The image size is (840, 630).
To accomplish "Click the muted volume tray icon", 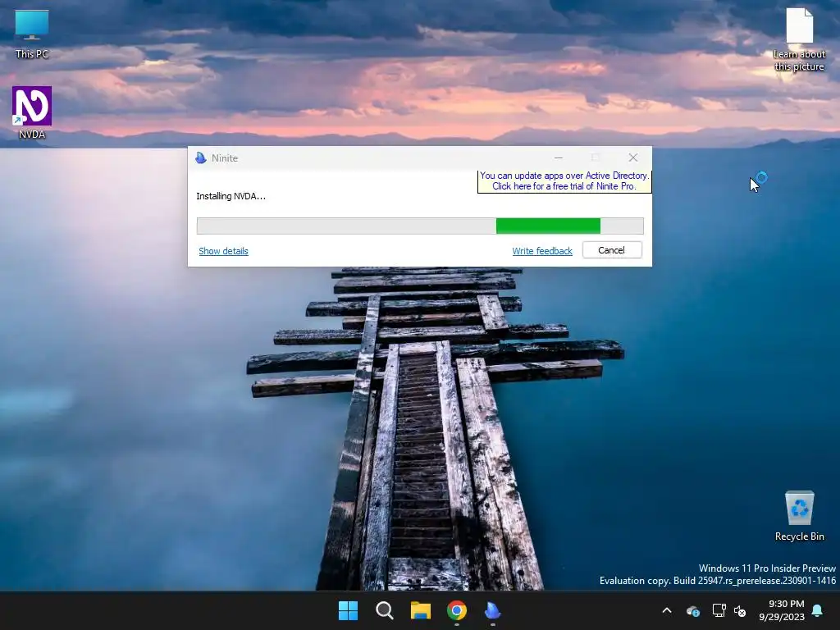I will pyautogui.click(x=740, y=610).
